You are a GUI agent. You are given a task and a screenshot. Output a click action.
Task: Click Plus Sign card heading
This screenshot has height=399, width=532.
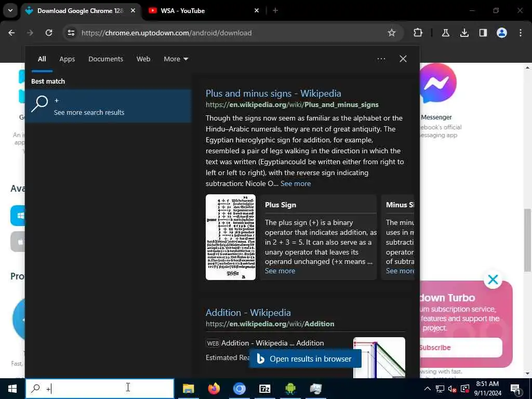pyautogui.click(x=281, y=205)
